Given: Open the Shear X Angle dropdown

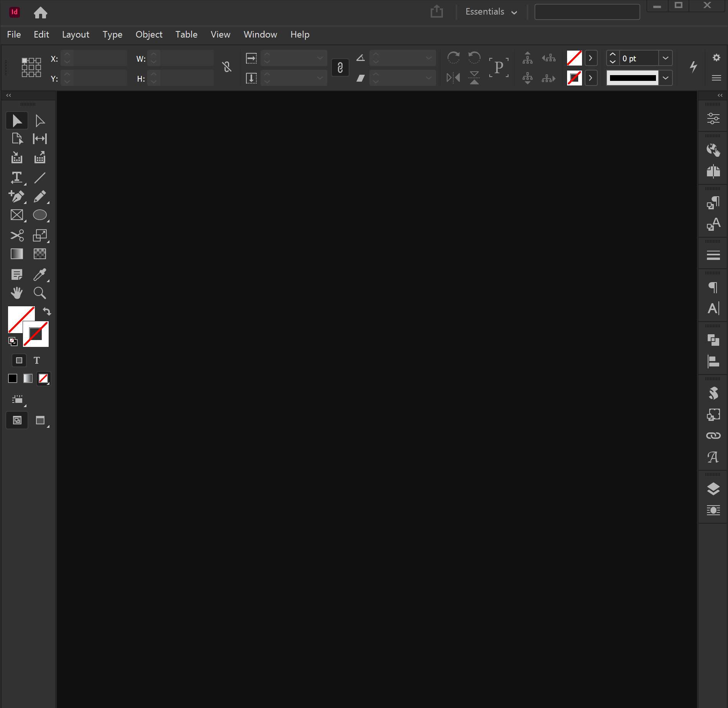Looking at the screenshot, I should click(429, 78).
